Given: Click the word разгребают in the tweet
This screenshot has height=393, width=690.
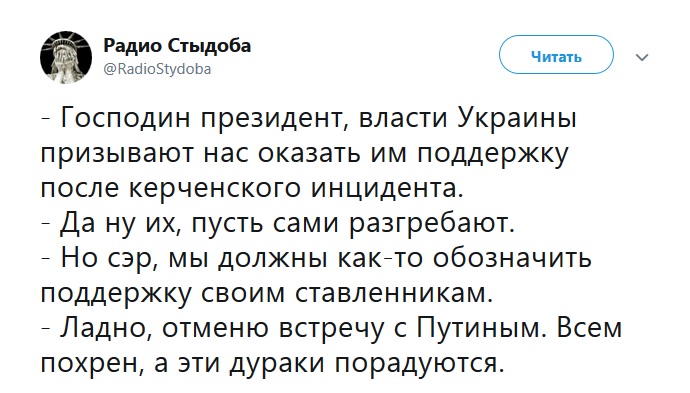Looking at the screenshot, I should tap(432, 224).
